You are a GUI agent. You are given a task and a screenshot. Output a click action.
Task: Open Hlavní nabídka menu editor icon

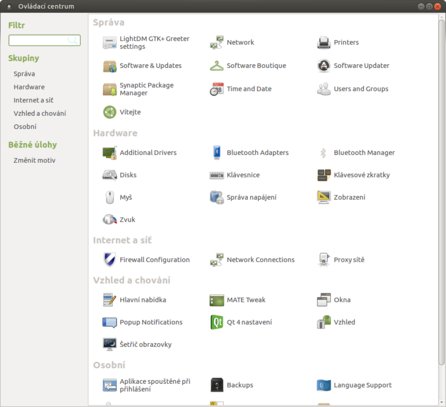[110, 300]
